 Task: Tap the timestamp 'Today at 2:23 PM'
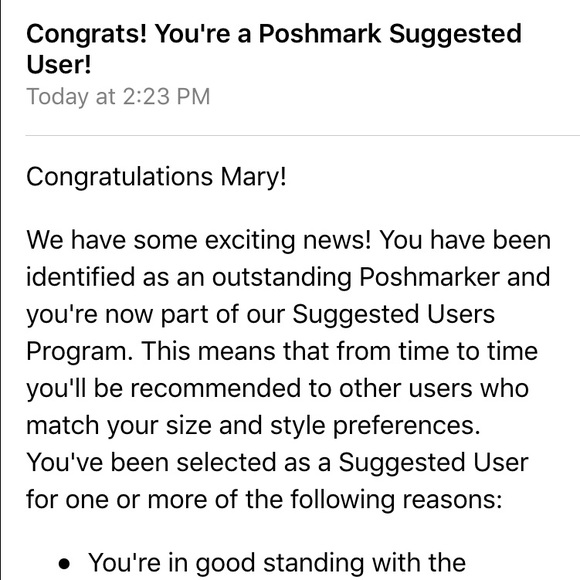tap(118, 97)
